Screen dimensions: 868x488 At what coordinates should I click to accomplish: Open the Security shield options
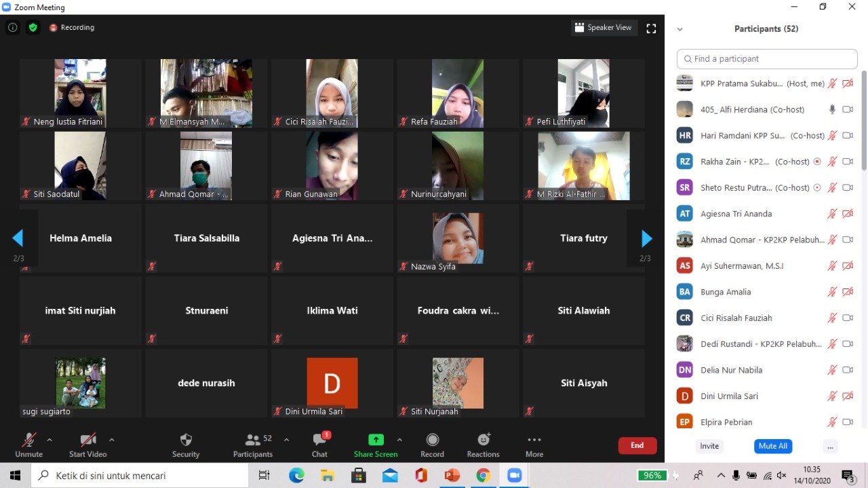click(186, 444)
